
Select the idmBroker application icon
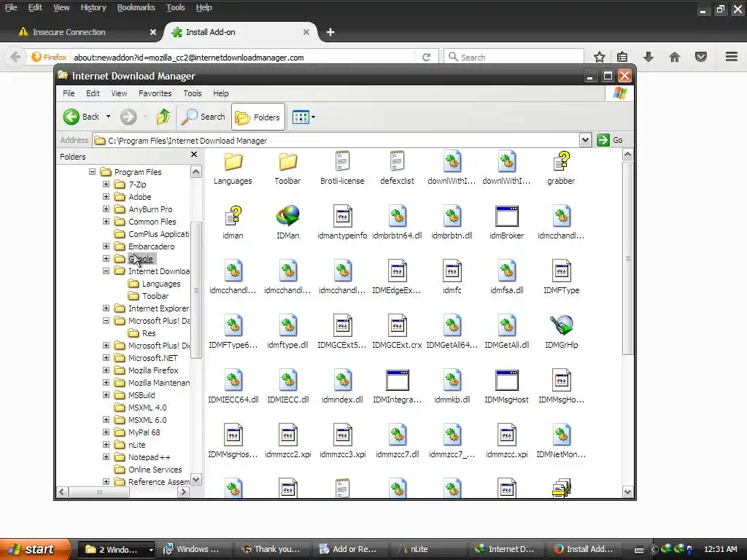pyautogui.click(x=506, y=216)
